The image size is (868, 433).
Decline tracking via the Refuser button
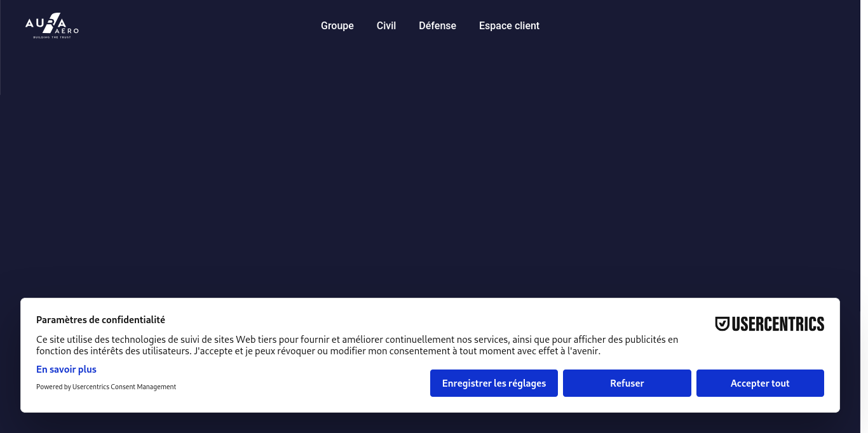click(627, 383)
